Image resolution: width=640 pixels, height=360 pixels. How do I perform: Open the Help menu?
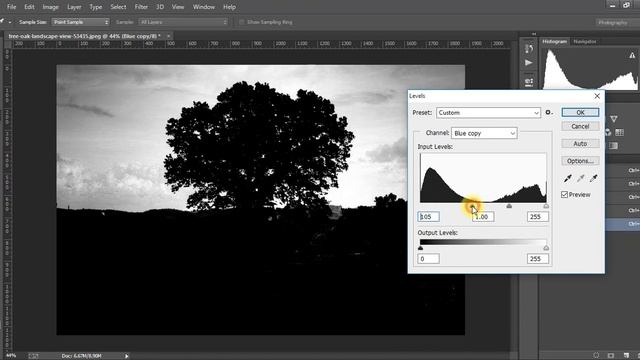click(x=229, y=7)
